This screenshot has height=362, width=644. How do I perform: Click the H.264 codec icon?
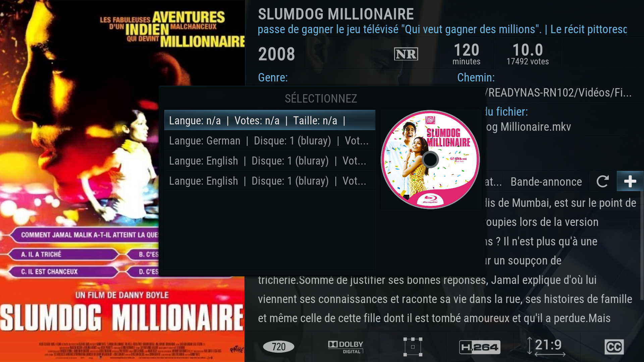click(x=480, y=347)
